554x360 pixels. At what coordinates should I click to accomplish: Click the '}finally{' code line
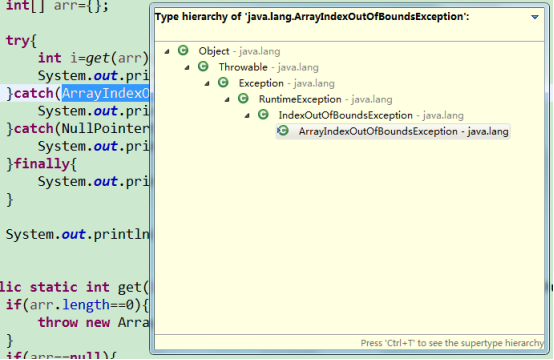pyautogui.click(x=41, y=164)
